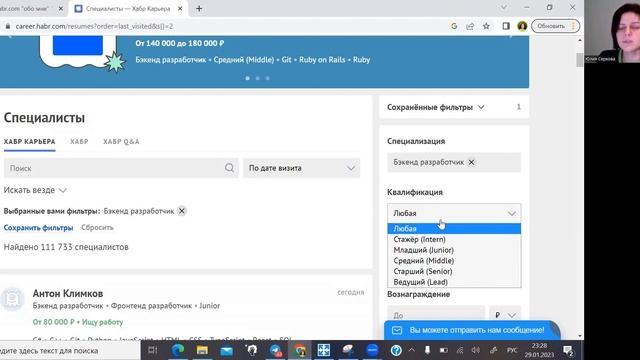Close the Специалисты — Хабр Карьера tab

click(x=180, y=9)
